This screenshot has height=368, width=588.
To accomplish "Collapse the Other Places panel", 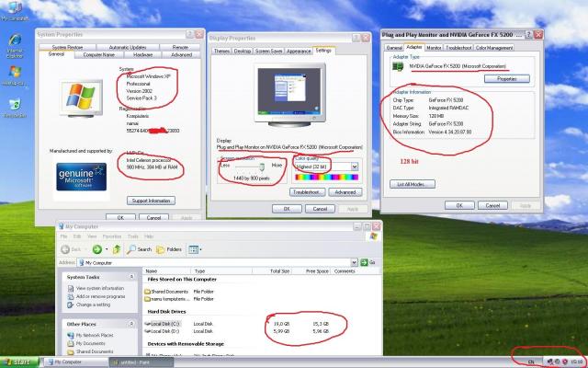I will pyautogui.click(x=131, y=324).
